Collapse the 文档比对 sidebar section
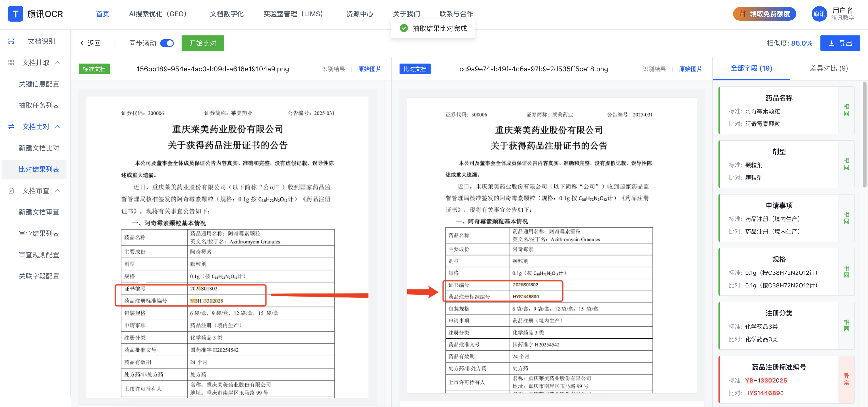Image resolution: width=868 pixels, height=407 pixels. [57, 127]
